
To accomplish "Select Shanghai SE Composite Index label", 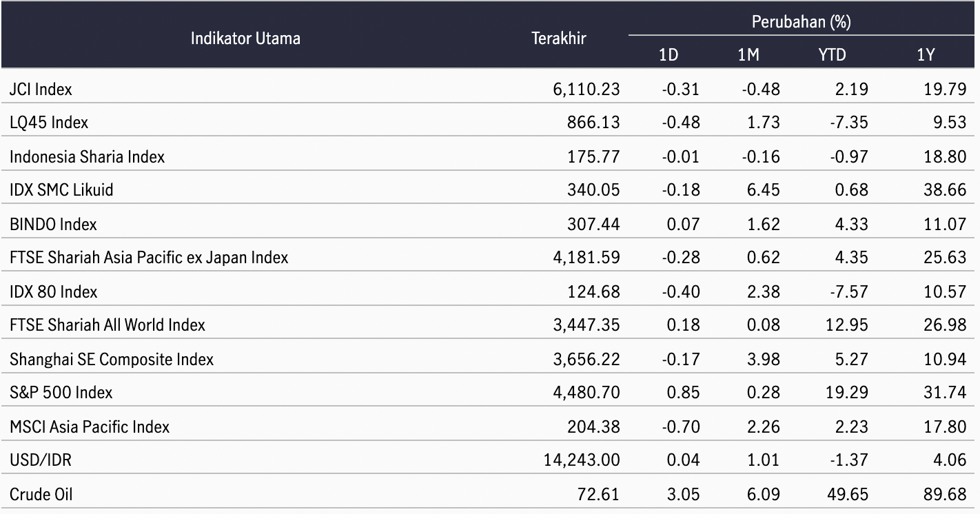I will 112,359.
